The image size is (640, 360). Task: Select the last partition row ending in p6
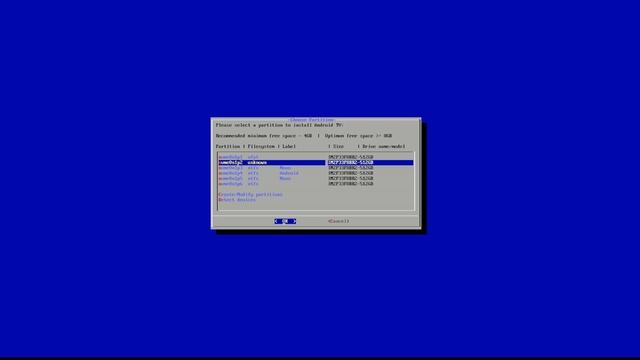click(x=316, y=184)
